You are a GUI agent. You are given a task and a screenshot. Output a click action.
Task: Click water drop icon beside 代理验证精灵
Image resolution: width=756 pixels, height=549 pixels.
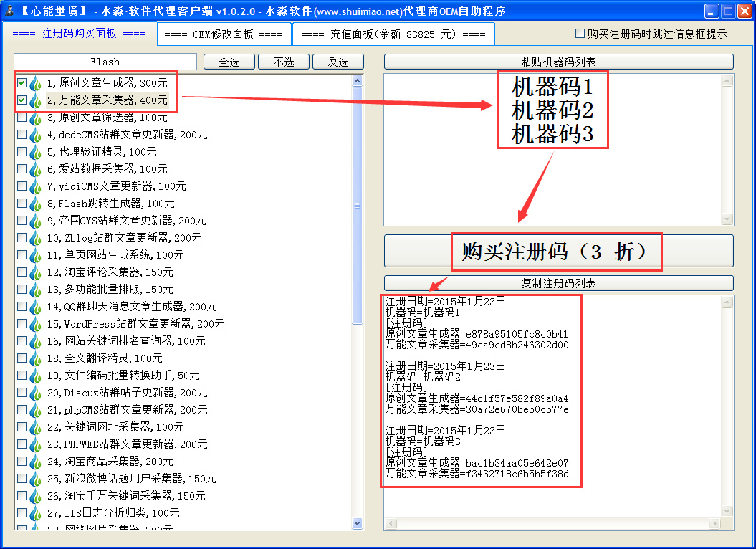tap(35, 152)
